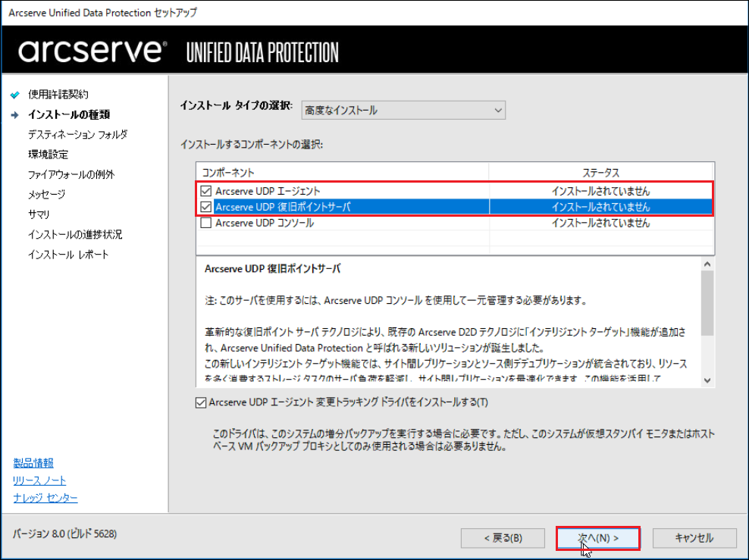Click the デスティネーション フォルダ step label
This screenshot has height=560, width=749.
(77, 135)
